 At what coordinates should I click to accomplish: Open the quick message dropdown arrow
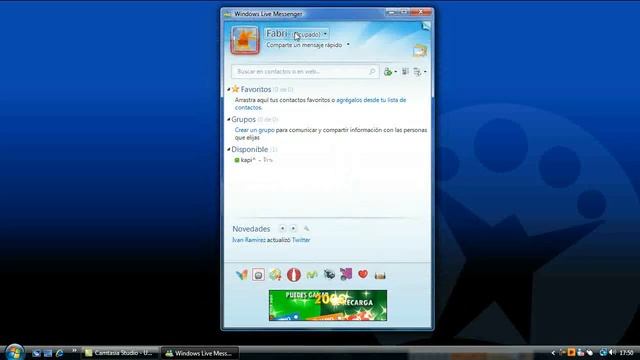coord(348,44)
